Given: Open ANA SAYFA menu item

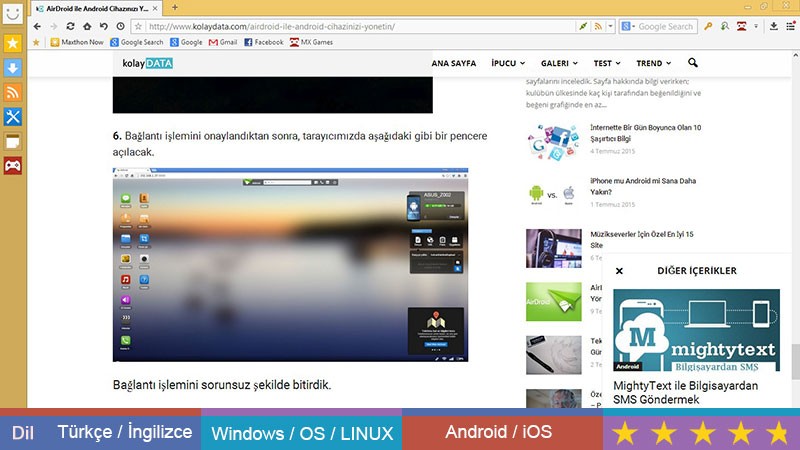Looking at the screenshot, I should (454, 63).
